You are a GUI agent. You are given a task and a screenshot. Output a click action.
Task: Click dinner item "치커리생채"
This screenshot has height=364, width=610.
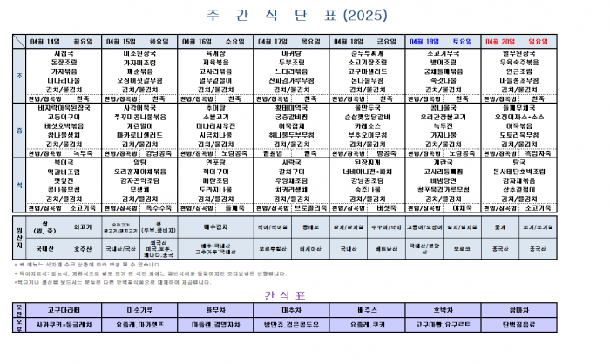tap(291, 190)
